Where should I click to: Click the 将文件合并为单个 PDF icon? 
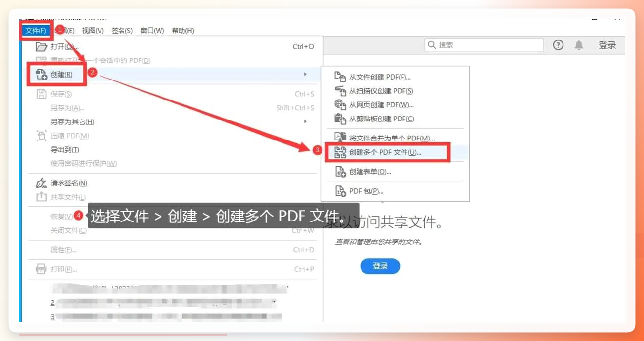[340, 138]
